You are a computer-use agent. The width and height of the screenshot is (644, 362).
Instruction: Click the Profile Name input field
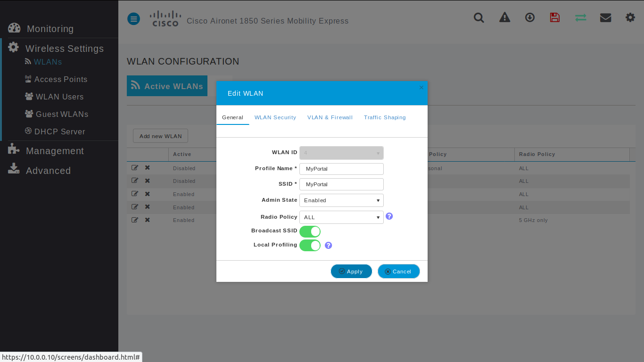pos(341,169)
